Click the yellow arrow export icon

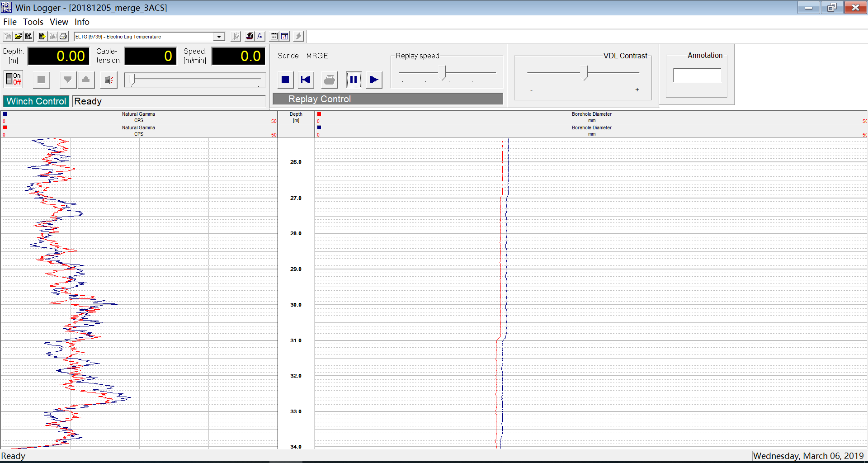[42, 37]
